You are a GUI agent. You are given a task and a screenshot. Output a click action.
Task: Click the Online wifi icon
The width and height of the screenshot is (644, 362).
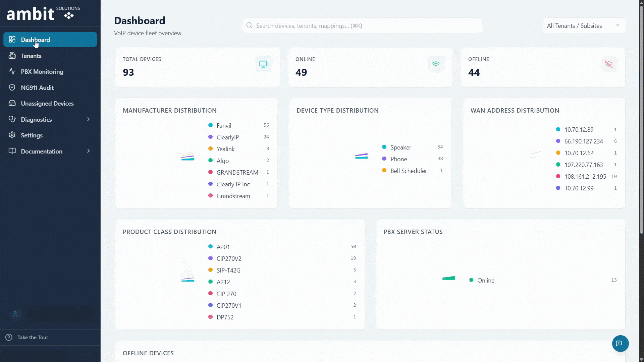[436, 64]
